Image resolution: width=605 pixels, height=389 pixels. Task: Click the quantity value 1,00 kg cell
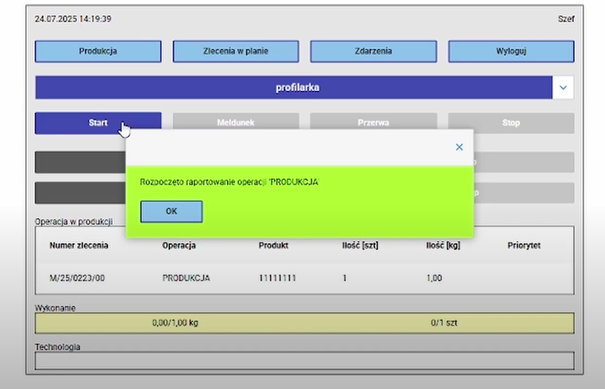pos(434,278)
